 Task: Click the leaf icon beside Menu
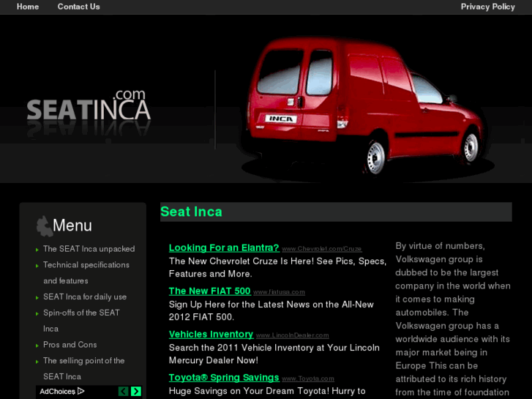pyautogui.click(x=44, y=226)
